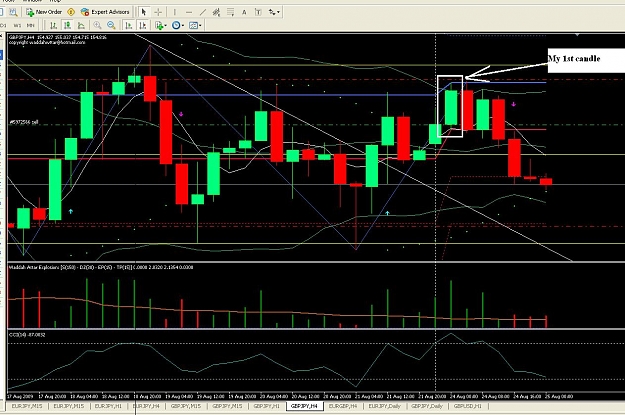Click the chart magnifier icon left of New Order

click(13, 12)
